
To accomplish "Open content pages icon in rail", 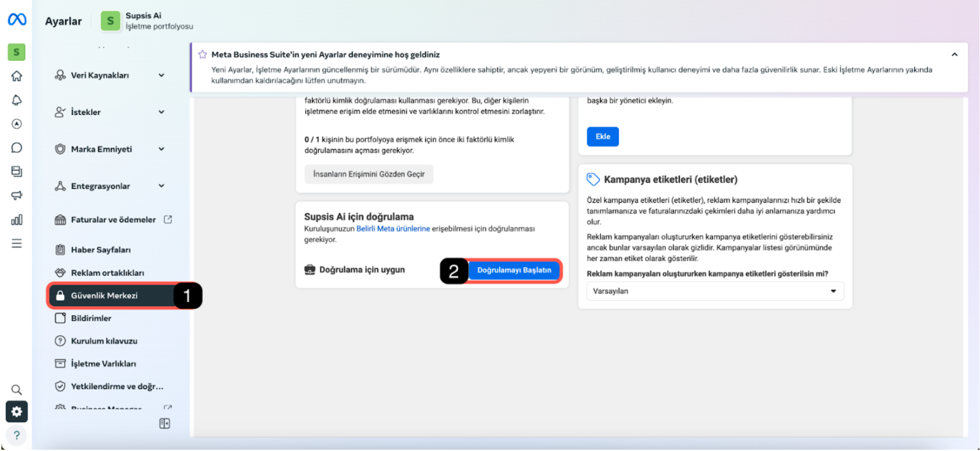I will [17, 172].
